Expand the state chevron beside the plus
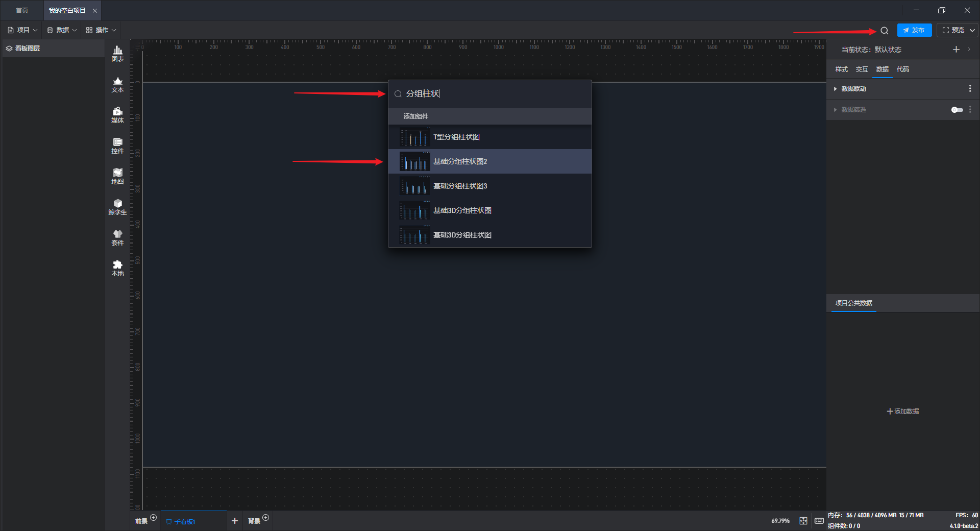Viewport: 980px width, 531px height. point(969,50)
